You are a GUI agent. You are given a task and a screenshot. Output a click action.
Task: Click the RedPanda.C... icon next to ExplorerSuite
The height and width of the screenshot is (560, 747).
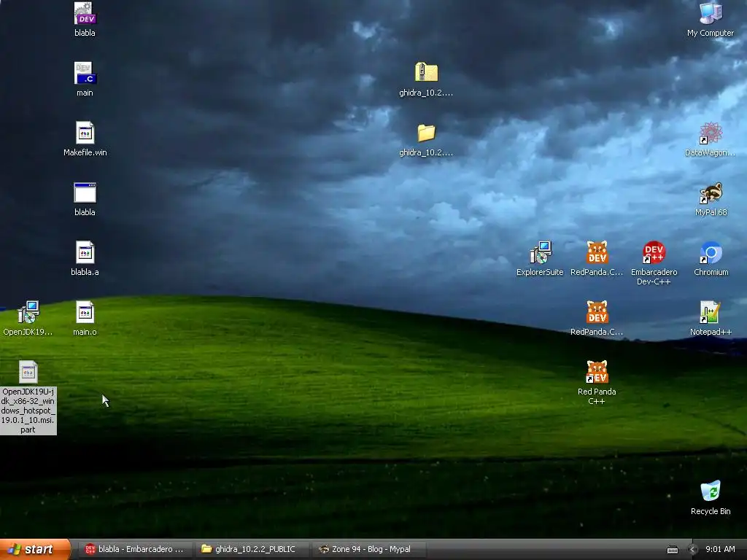pyautogui.click(x=597, y=252)
